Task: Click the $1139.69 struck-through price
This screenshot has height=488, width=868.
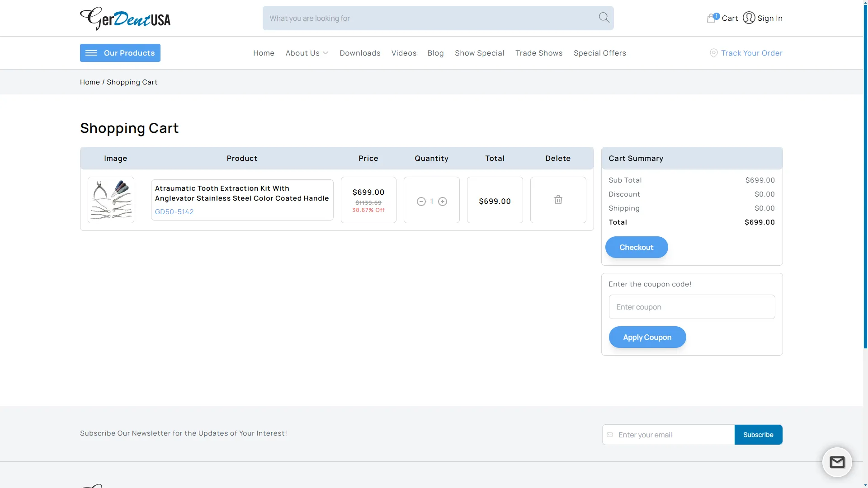Action: coord(368,203)
